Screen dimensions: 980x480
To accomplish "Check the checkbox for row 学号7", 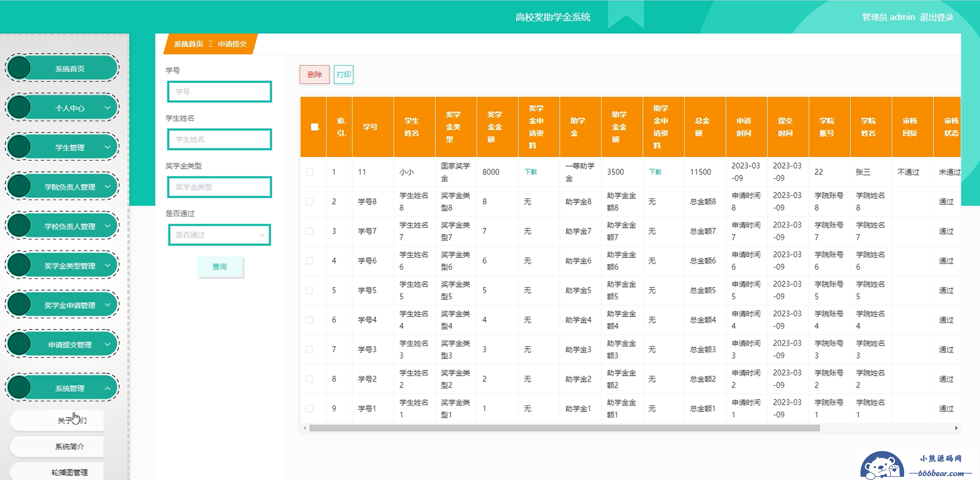I will (x=310, y=231).
